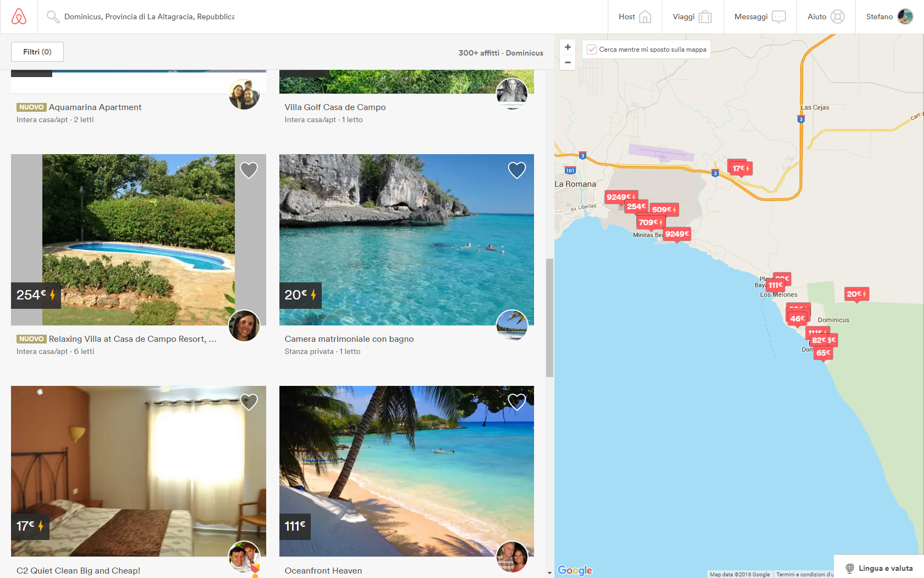
Task: Click the Airbnb logo icon
Action: click(19, 17)
